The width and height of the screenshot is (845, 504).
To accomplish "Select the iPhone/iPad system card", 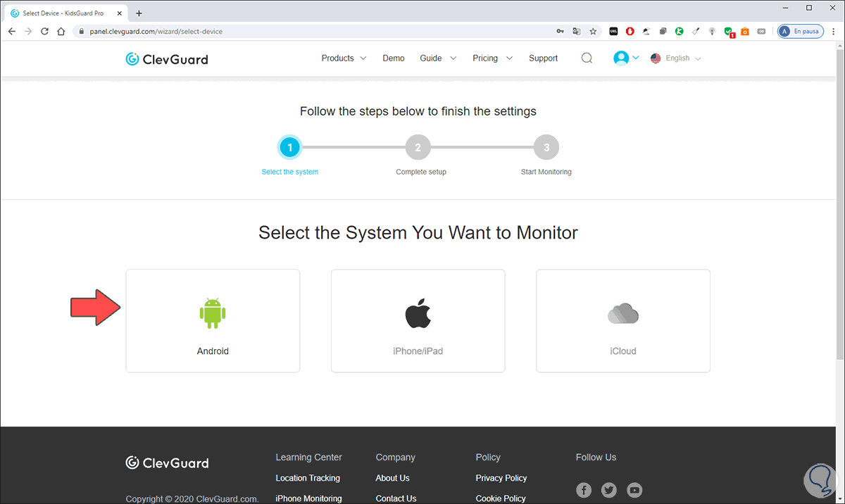I will [418, 320].
